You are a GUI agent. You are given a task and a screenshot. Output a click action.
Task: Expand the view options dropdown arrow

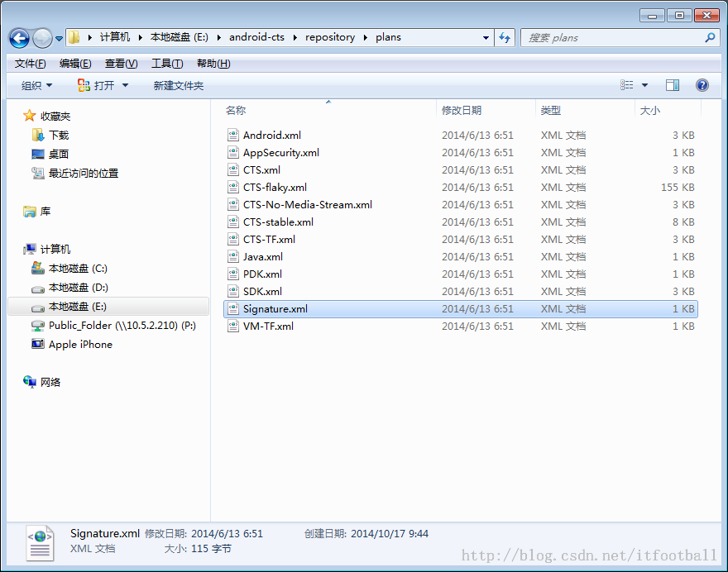coord(645,85)
